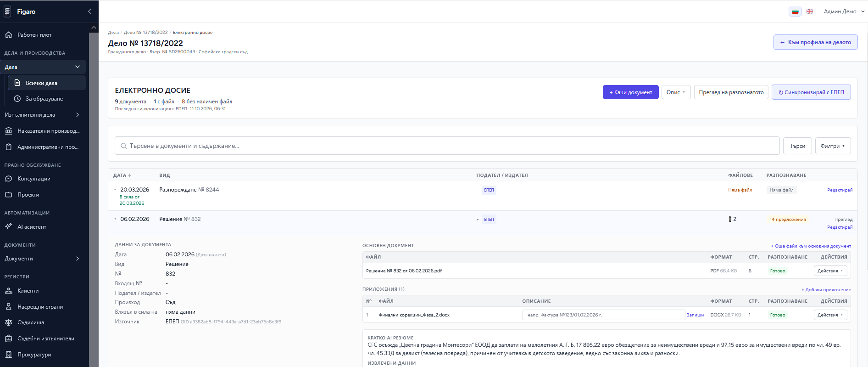The height and width of the screenshot is (367, 868).
Task: Open Действия dropdown for Финални корекции_Фаза_2.docx
Action: point(830,315)
